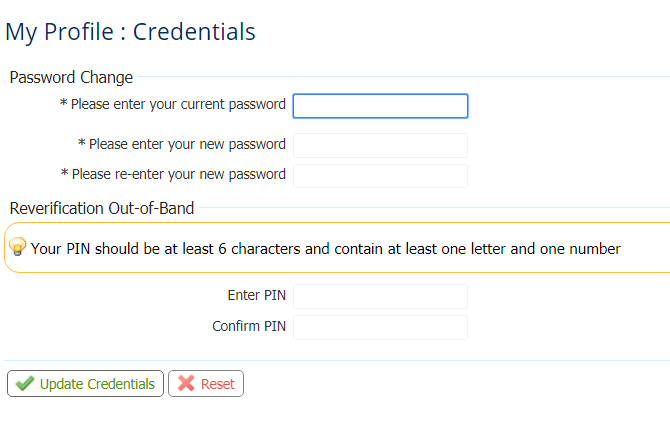Select the Reverification Out-of-Band section heading

click(x=102, y=208)
